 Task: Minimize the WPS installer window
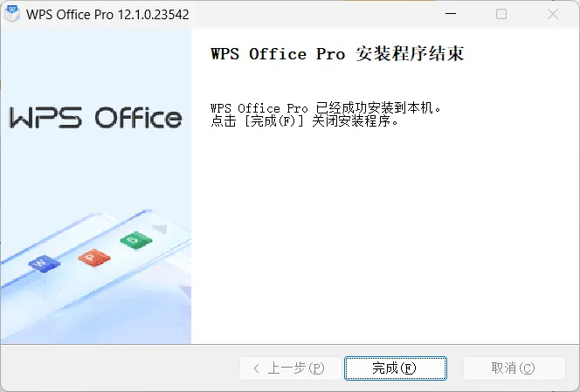click(x=451, y=14)
